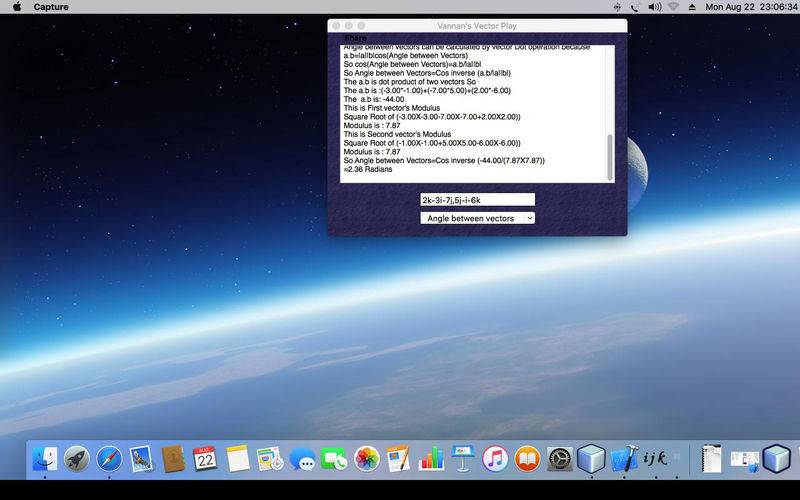Launch FaceTime from the Dock
Viewport: 800px width, 500px height.
(334, 459)
